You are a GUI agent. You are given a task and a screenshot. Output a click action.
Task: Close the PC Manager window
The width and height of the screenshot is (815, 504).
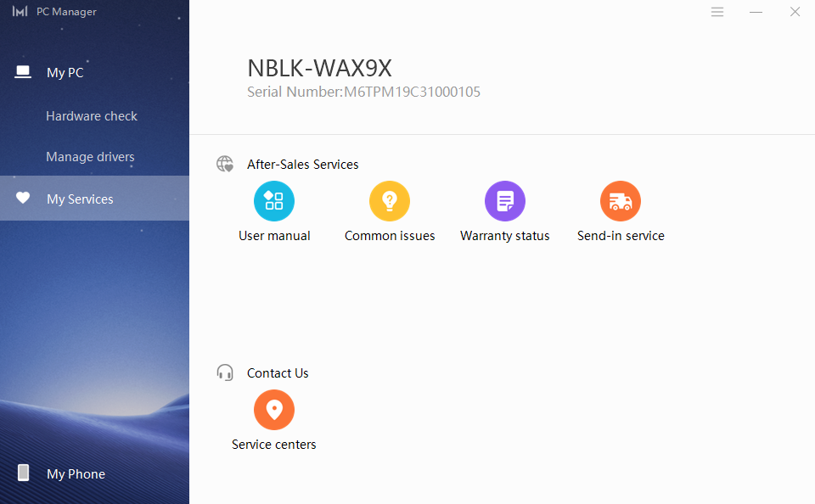coord(795,12)
